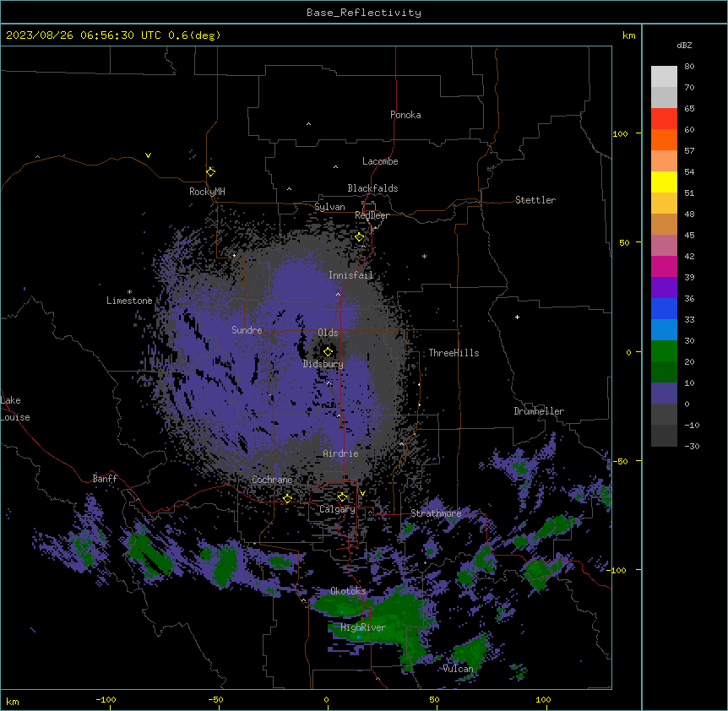Click the ThreeHills label
The height and width of the screenshot is (711, 728).
click(454, 353)
